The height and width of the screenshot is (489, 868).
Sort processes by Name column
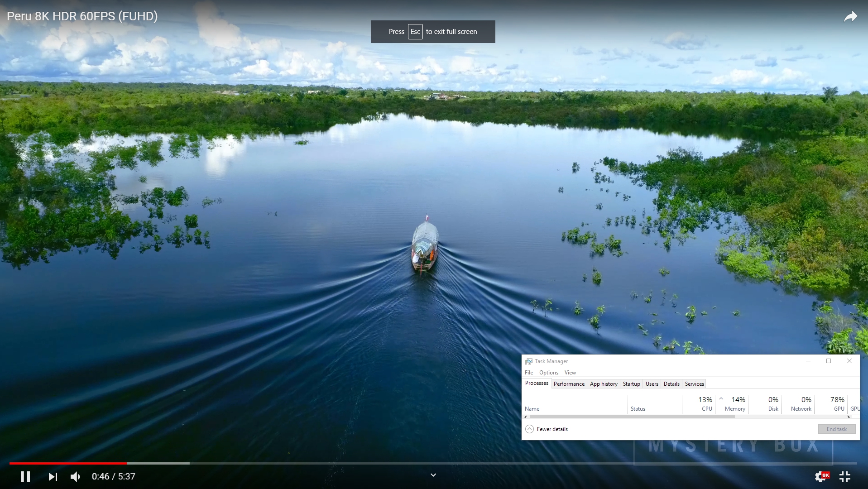575,404
